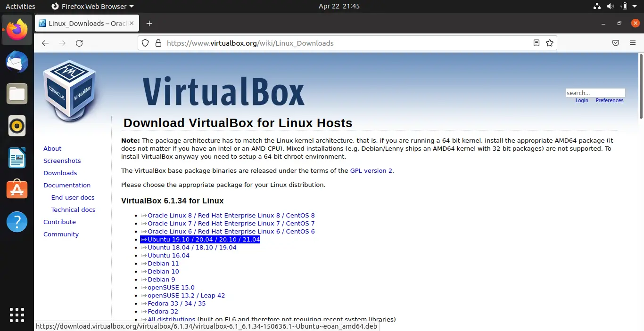Open the Files manager dock icon
Viewport: 644px width, 331px height.
(x=17, y=94)
